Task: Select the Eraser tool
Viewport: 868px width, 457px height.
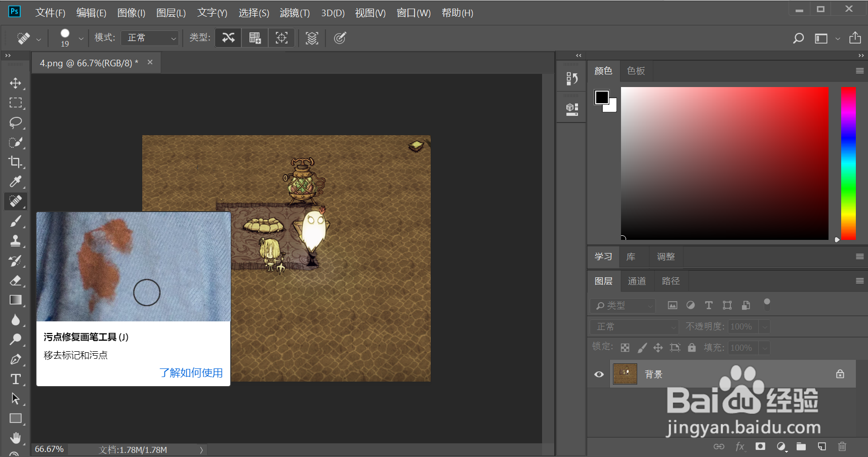Action: click(16, 280)
